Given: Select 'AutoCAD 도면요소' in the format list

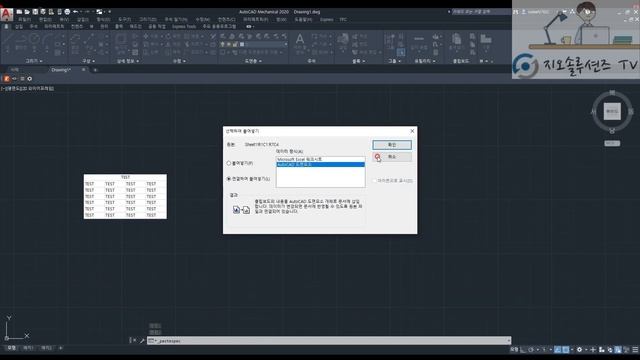Looking at the screenshot, I should pyautogui.click(x=320, y=164).
